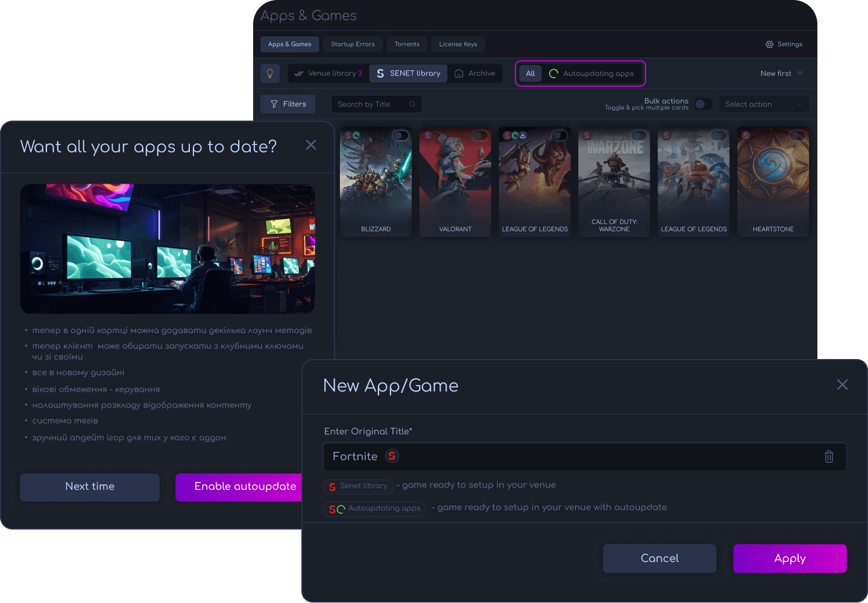868x603 pixels.
Task: Toggle the Bulk actions switch
Action: click(703, 104)
